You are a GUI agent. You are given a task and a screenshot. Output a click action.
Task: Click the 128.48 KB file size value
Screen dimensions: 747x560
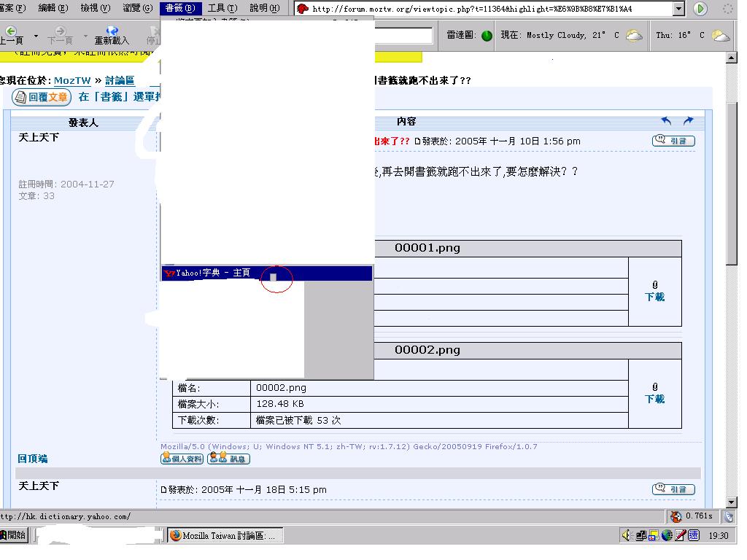pyautogui.click(x=280, y=404)
